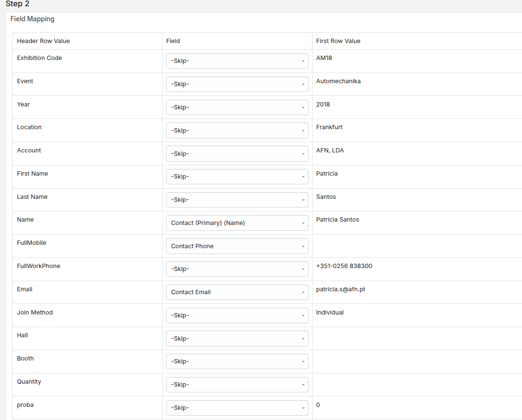522x420 pixels.
Task: Open the Quantity field mapping dropdown
Action: [237, 385]
